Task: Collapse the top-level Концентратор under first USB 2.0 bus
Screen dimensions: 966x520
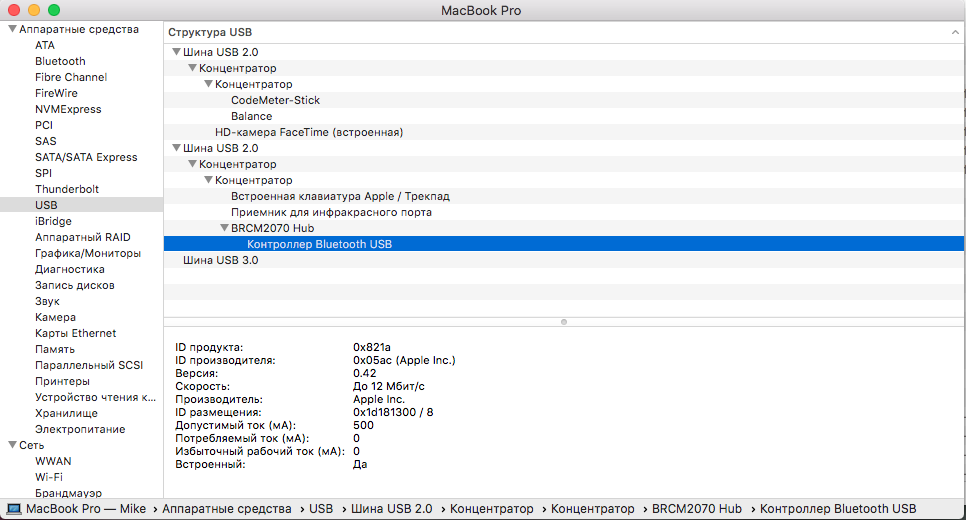Action: tap(192, 68)
